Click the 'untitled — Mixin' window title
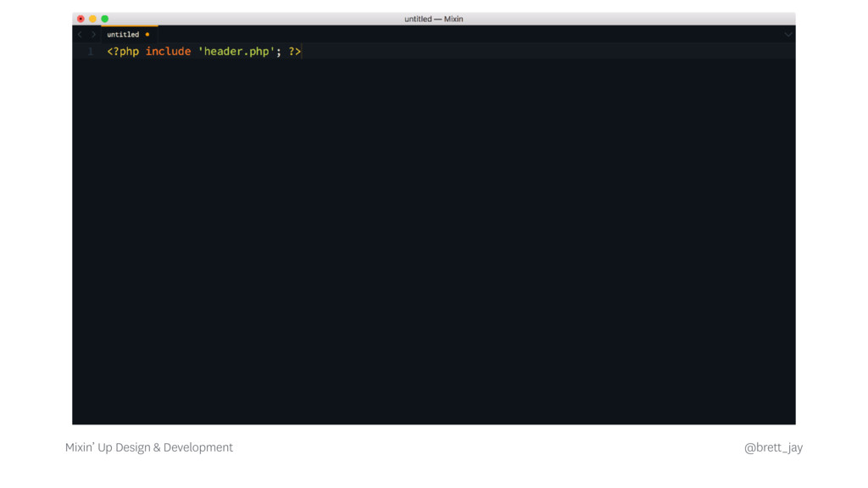This screenshot has width=868, height=488. (433, 19)
